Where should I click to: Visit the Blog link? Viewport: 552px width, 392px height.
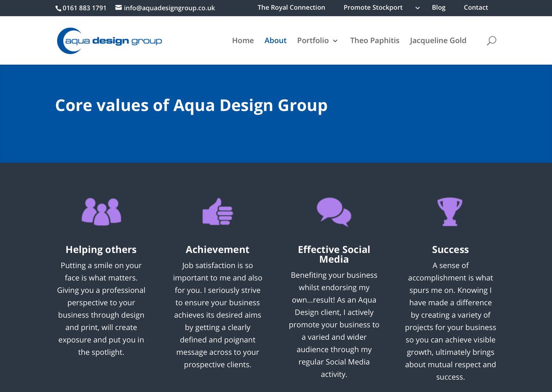(438, 8)
